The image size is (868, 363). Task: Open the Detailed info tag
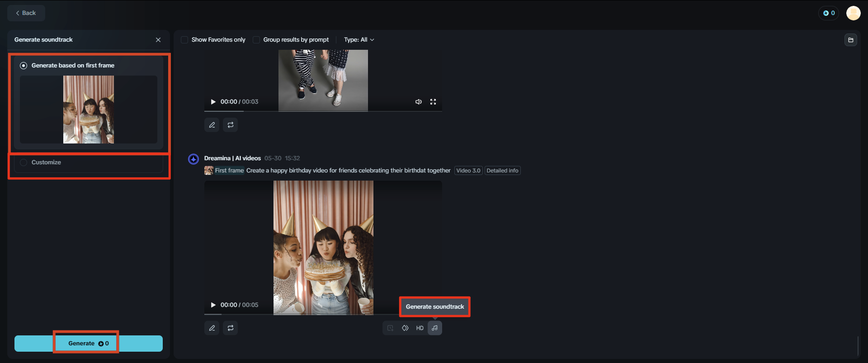pos(502,171)
